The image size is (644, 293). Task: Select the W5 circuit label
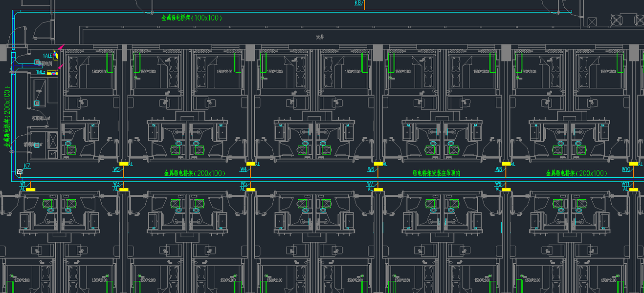click(244, 184)
